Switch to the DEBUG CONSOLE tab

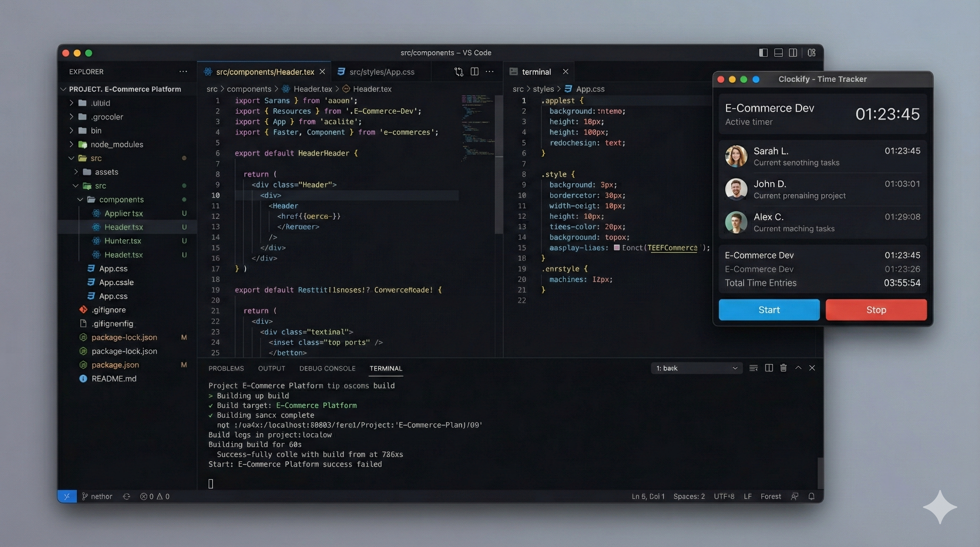327,368
